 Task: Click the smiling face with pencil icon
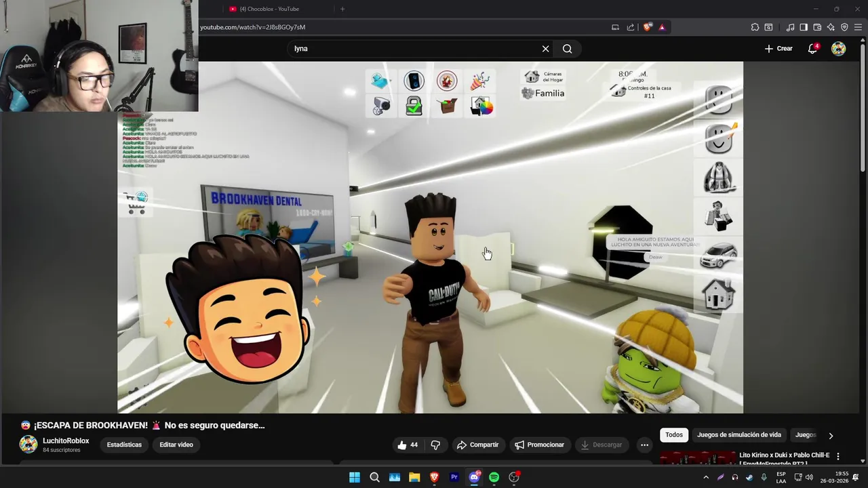[720, 139]
